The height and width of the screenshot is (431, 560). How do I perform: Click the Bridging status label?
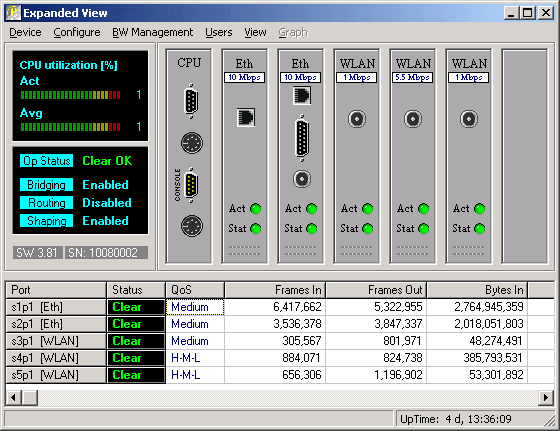point(46,185)
